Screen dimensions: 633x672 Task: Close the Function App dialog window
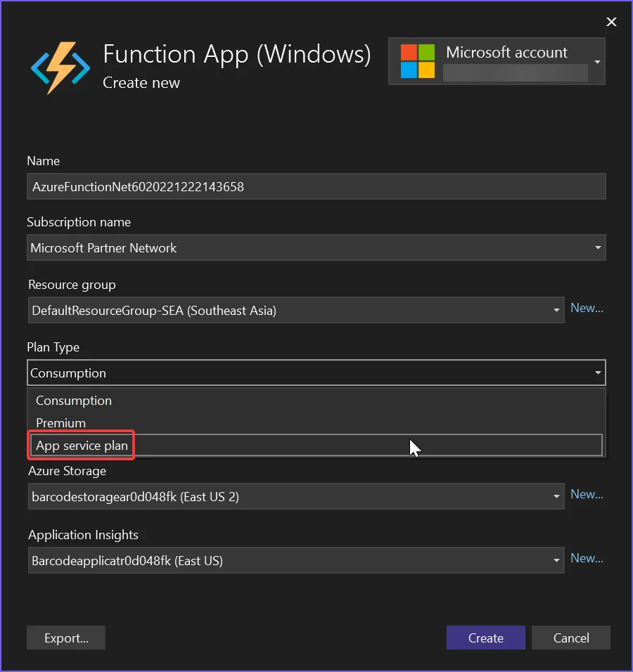pyautogui.click(x=611, y=22)
